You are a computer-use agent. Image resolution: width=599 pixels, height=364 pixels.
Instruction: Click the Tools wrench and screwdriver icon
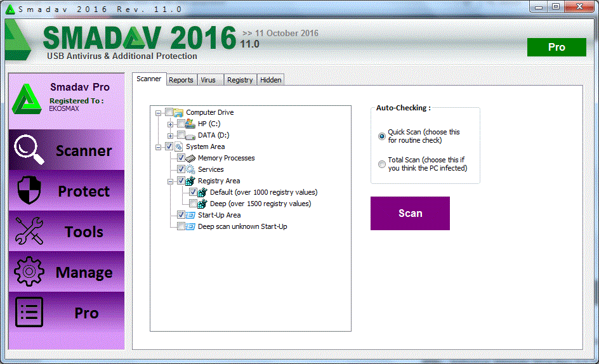click(x=29, y=231)
